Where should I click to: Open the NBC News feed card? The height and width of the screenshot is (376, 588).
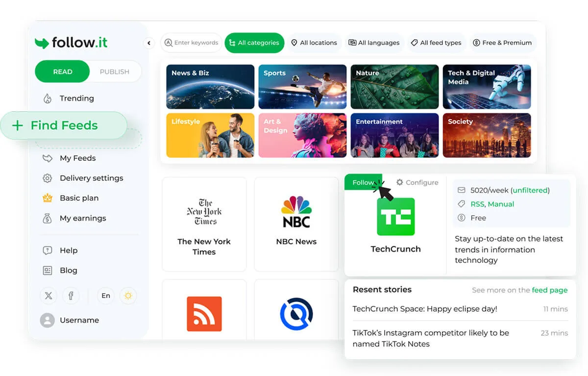(296, 224)
